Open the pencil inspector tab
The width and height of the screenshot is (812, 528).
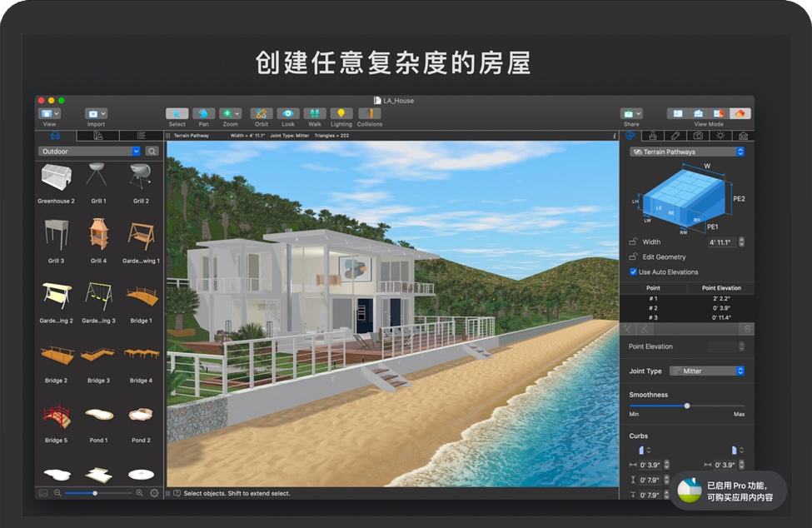click(x=675, y=136)
